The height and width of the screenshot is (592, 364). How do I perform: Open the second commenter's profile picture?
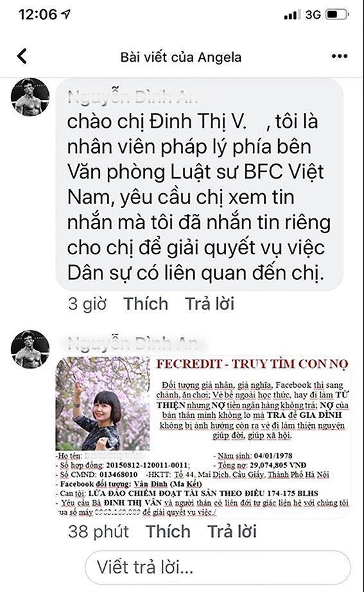click(x=30, y=349)
